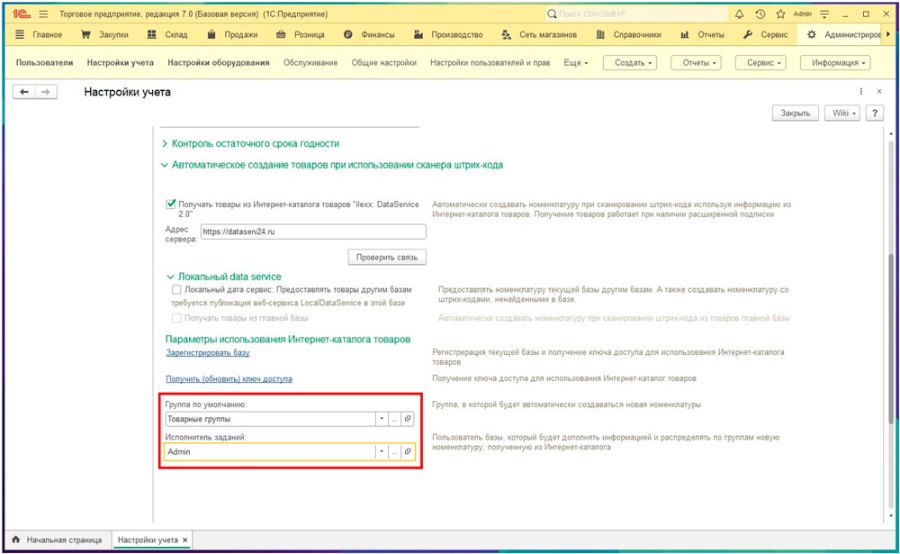The height and width of the screenshot is (554, 900).
Task: Enable Локальный дата сервис checkbox
Action: click(x=176, y=289)
